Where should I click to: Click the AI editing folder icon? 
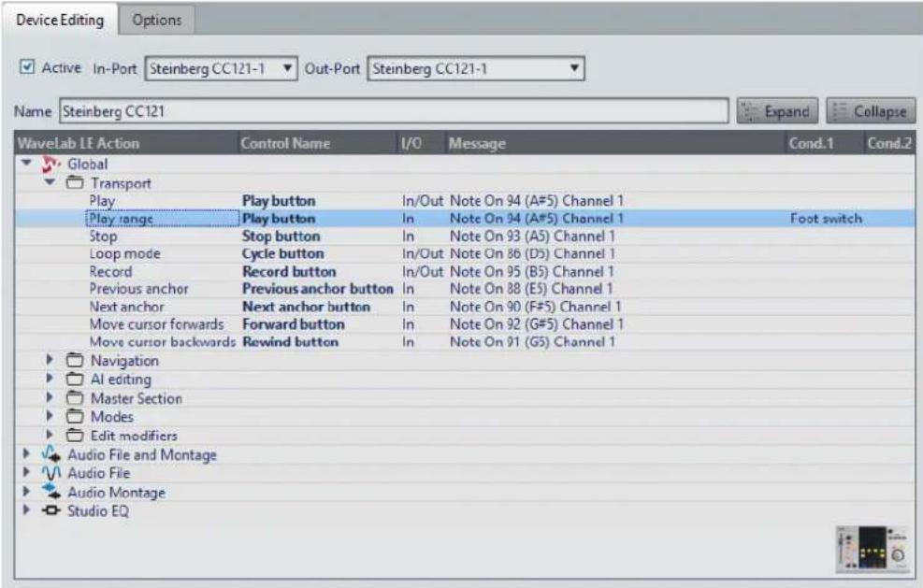[75, 379]
